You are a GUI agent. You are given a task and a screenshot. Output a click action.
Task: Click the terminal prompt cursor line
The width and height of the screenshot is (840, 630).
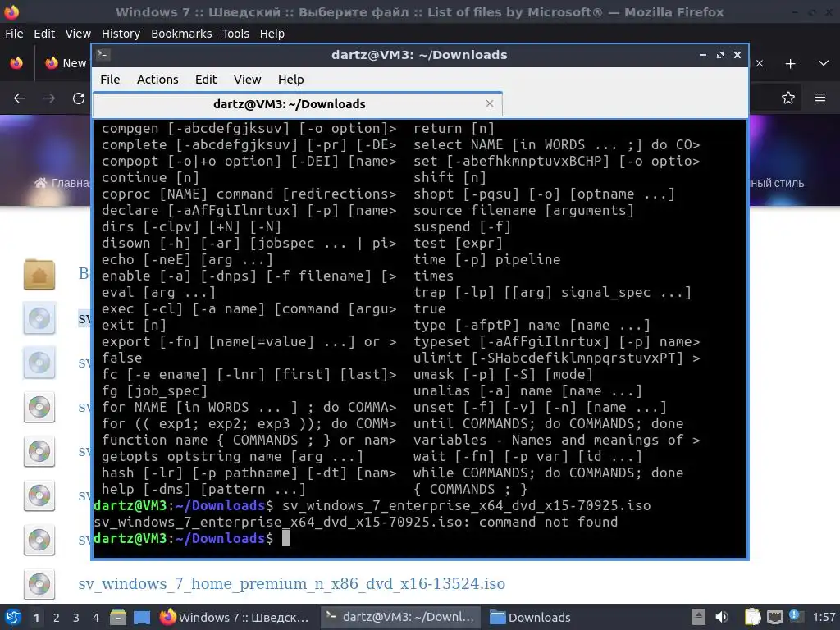tap(192, 538)
